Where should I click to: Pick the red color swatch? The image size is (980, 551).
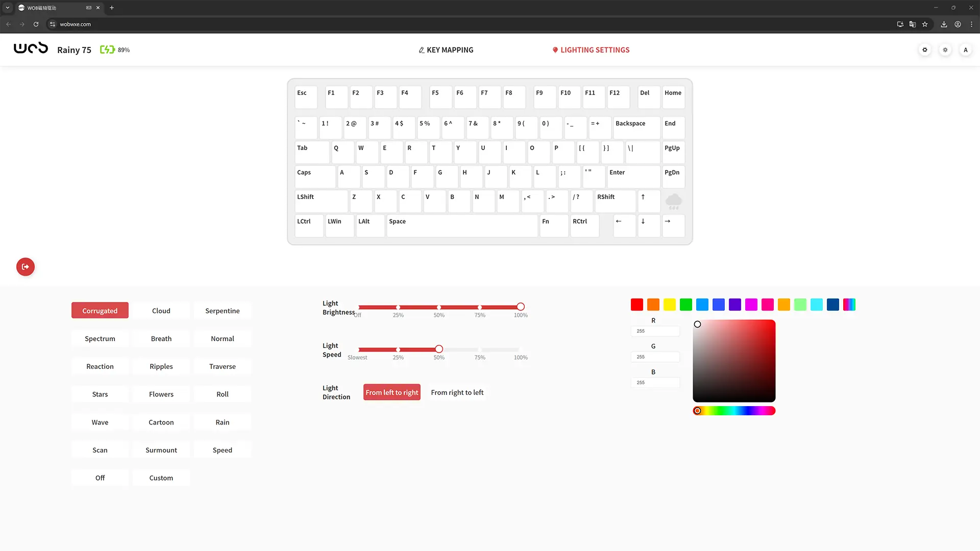click(x=637, y=305)
